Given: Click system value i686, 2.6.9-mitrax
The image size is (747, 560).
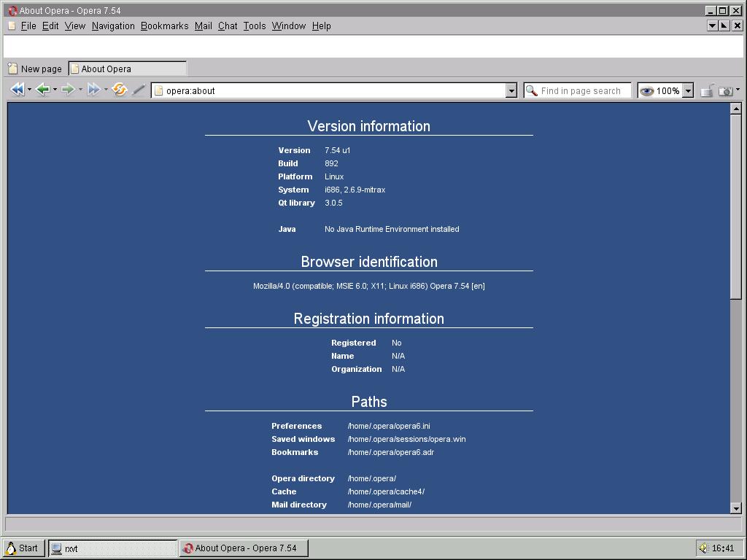Looking at the screenshot, I should tap(355, 190).
